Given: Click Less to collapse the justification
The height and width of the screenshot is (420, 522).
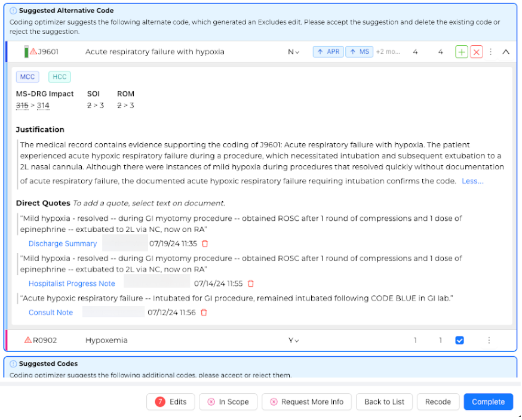Looking at the screenshot, I should coord(472,181).
